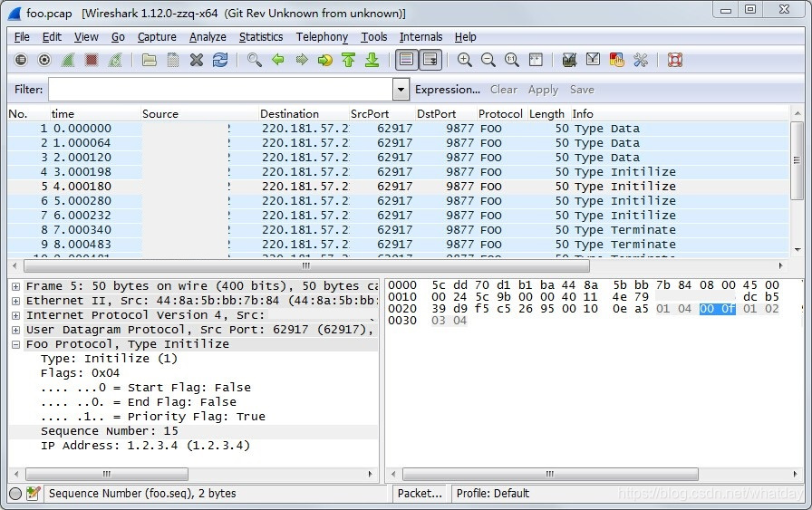This screenshot has width=812, height=510.
Task: Click hex pane right scroll arrow
Action: [x=796, y=475]
